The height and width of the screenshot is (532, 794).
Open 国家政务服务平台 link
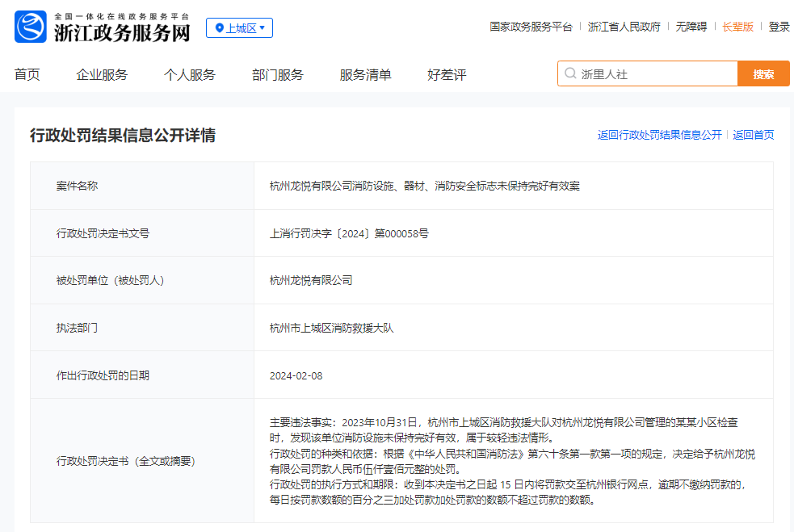tap(531, 27)
